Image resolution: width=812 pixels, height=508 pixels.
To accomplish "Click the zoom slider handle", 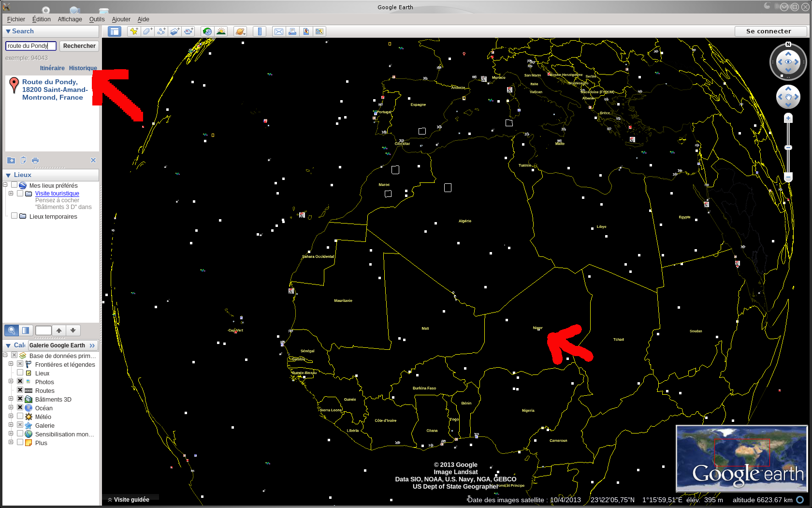I will pyautogui.click(x=788, y=148).
